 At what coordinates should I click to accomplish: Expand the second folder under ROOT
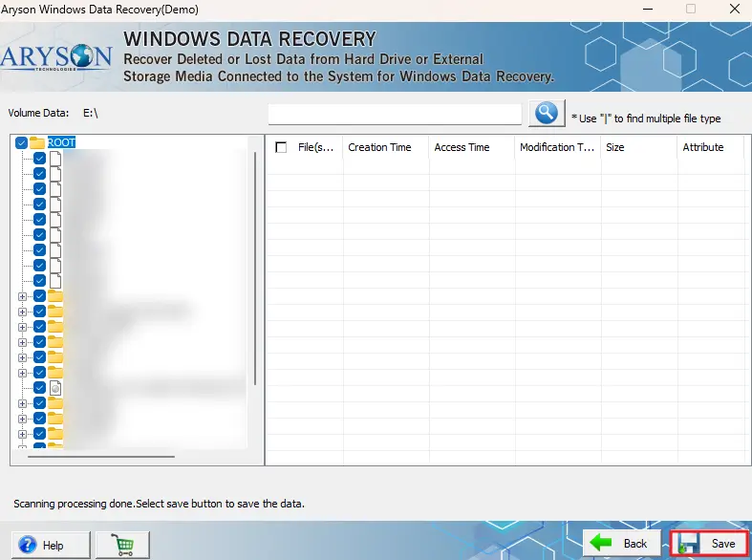(22, 312)
